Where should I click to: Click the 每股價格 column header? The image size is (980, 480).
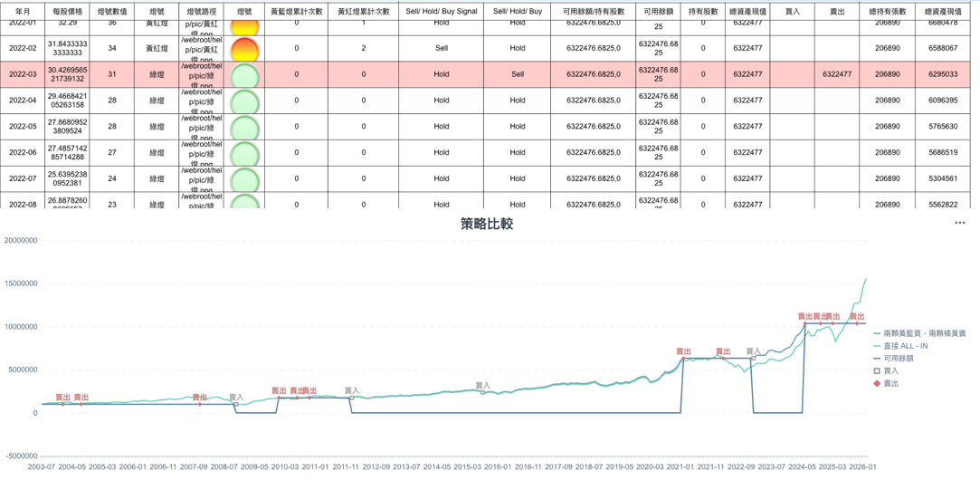click(x=67, y=12)
